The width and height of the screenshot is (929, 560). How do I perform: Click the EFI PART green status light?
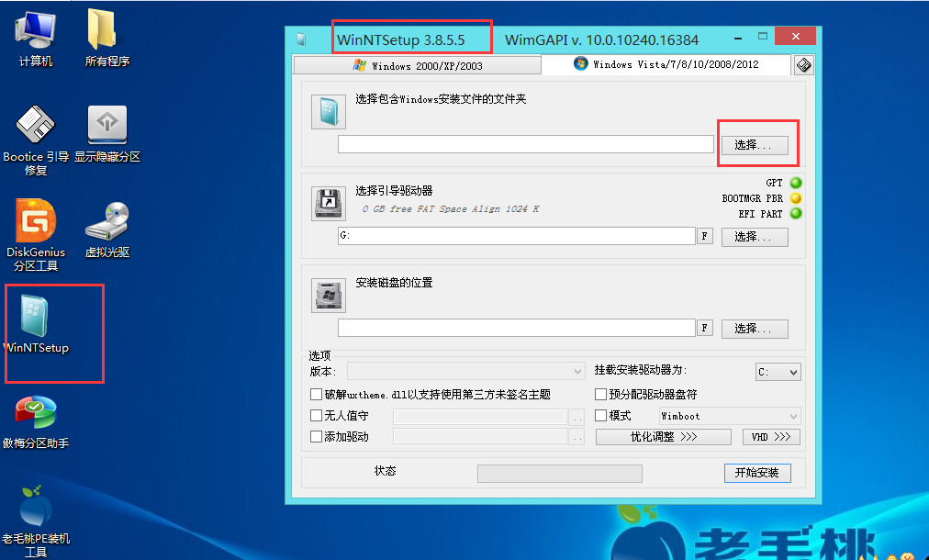click(x=796, y=213)
